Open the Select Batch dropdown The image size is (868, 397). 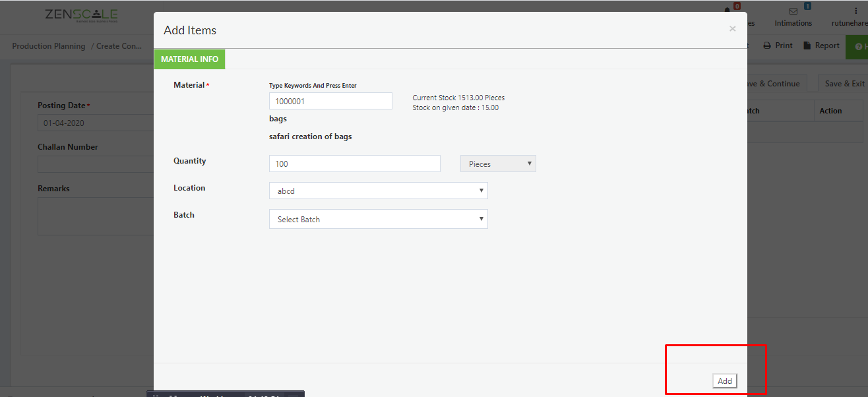tap(379, 219)
